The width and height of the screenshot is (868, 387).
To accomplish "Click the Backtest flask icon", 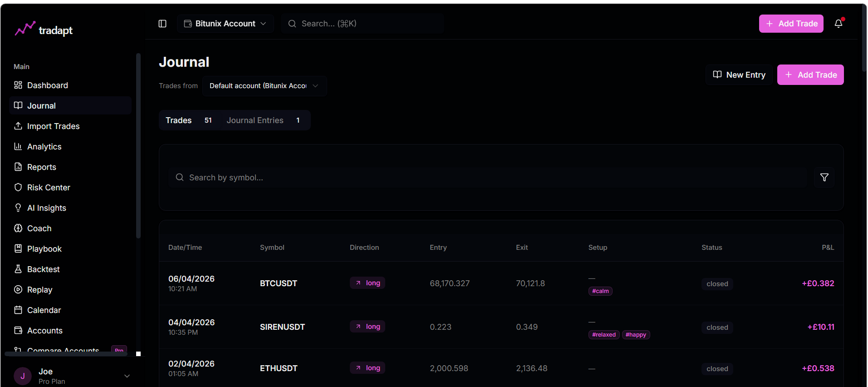I will [x=18, y=269].
